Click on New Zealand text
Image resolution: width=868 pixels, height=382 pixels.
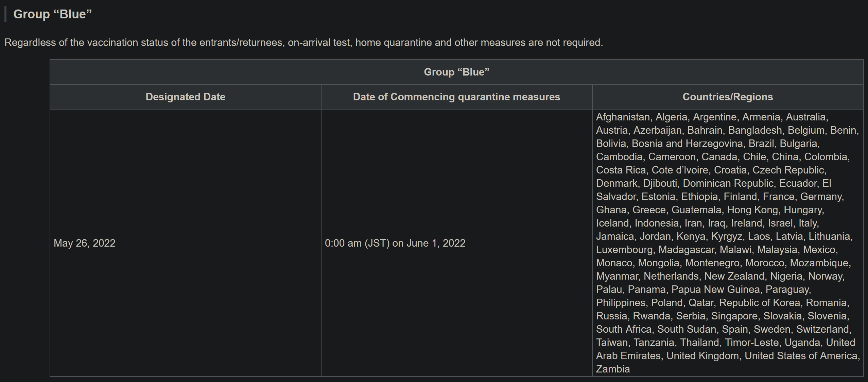[734, 276]
